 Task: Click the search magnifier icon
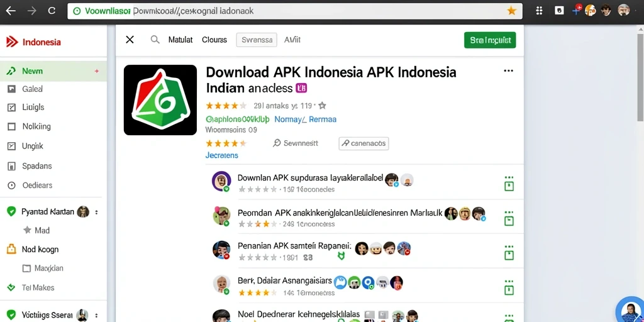(155, 40)
